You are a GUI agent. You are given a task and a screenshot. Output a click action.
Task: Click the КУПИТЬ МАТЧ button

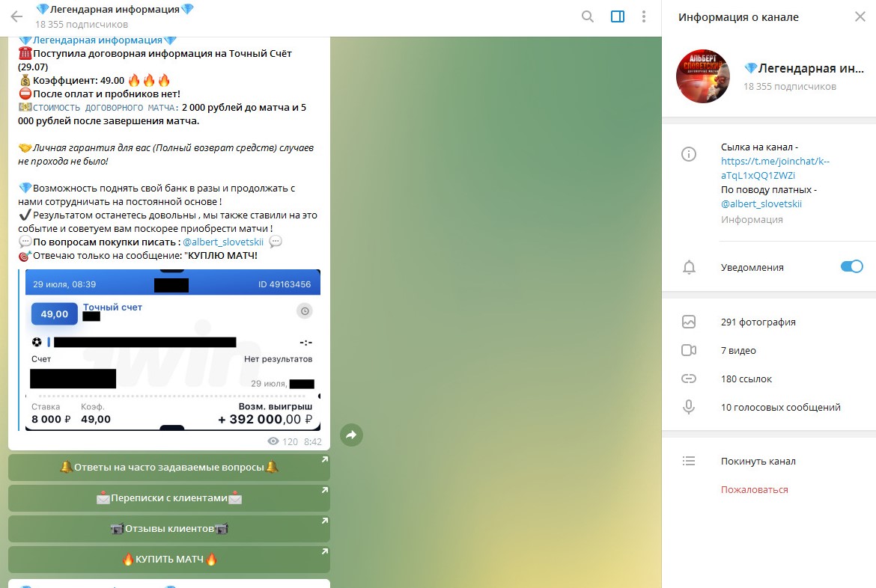point(169,559)
